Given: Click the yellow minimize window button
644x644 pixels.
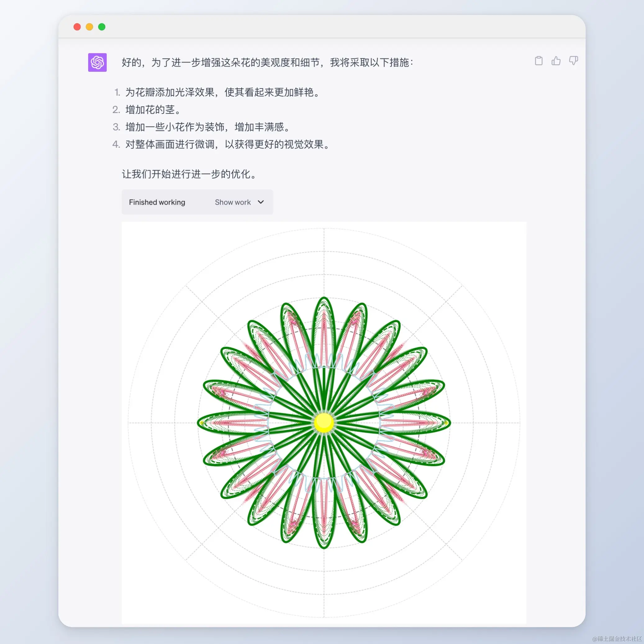Looking at the screenshot, I should pyautogui.click(x=89, y=27).
